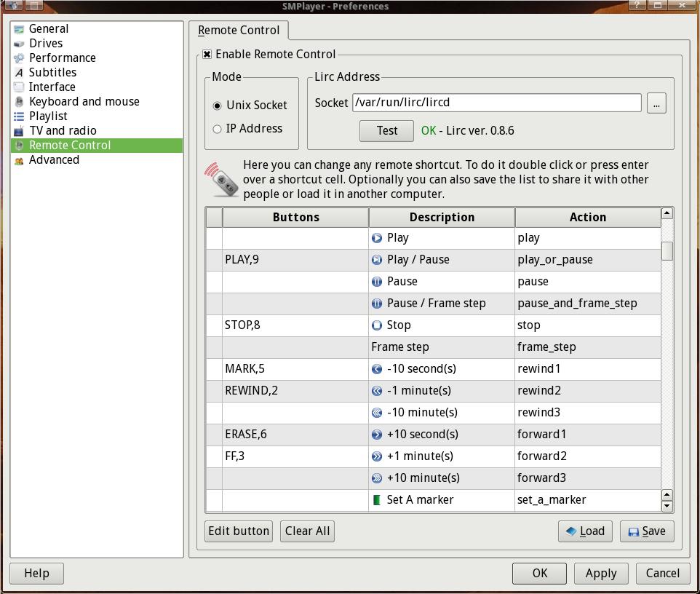Click the -10 second(s) rewind icon
Viewport: 700px width, 594px height.
coord(377,369)
